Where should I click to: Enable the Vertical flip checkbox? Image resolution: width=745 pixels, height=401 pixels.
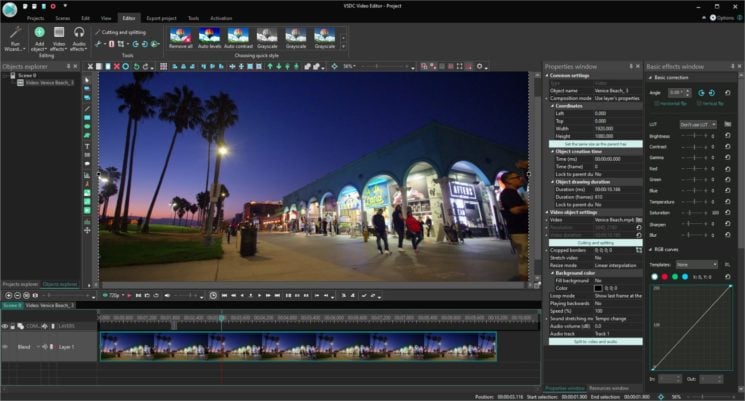click(699, 104)
